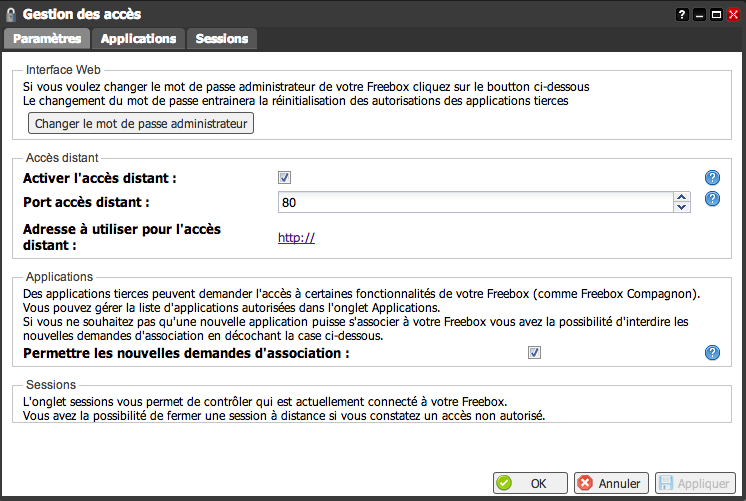
Task: Open the Sessions tab
Action: [222, 39]
